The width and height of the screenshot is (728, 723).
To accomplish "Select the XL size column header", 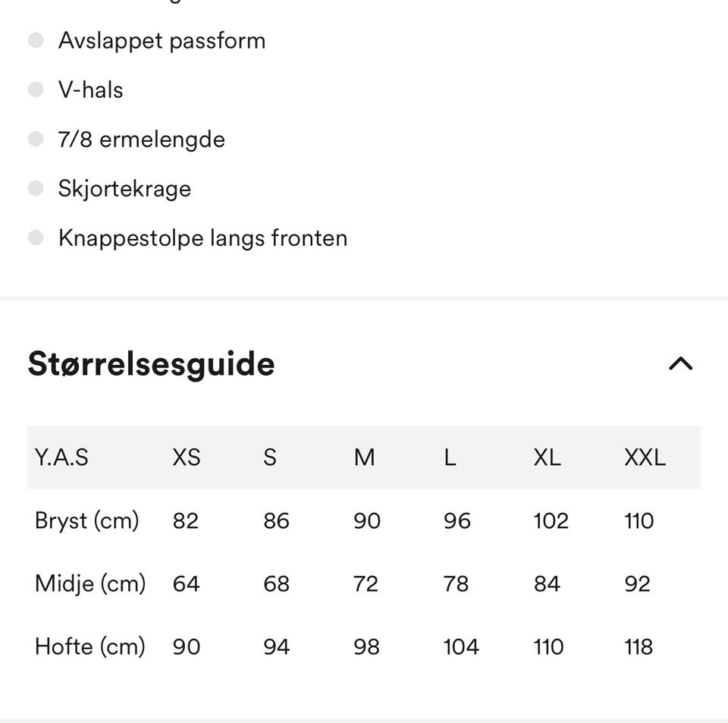I will click(548, 457).
